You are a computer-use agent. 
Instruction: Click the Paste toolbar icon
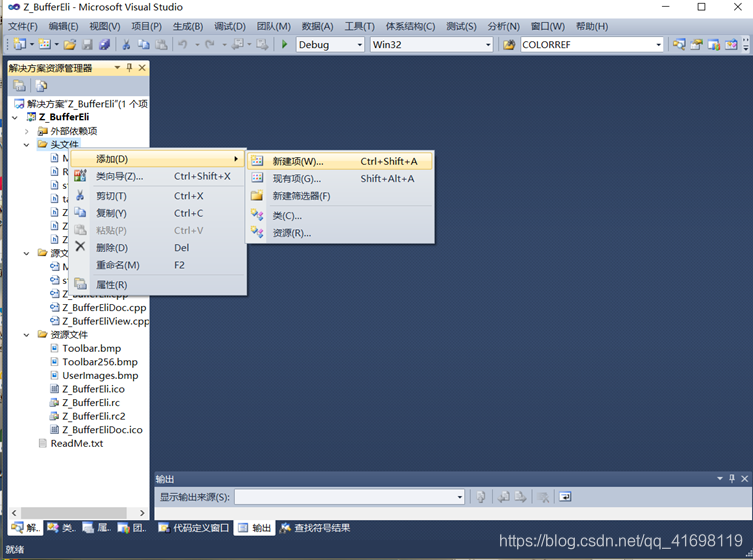(x=161, y=45)
